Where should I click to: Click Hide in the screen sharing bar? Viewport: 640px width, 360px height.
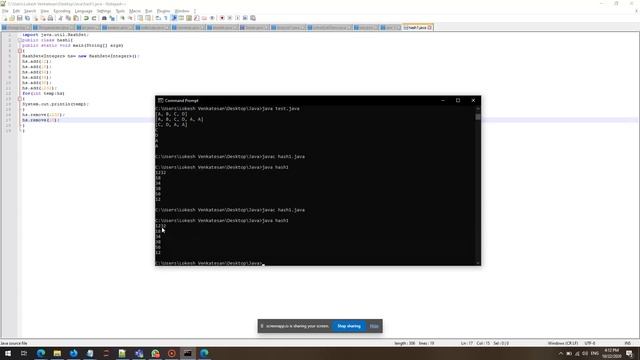click(374, 326)
